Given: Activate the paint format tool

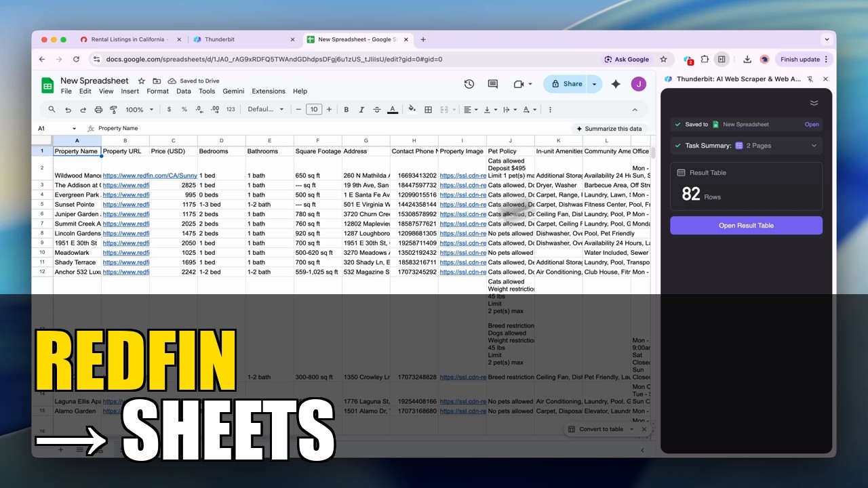Looking at the screenshot, I should click(113, 109).
